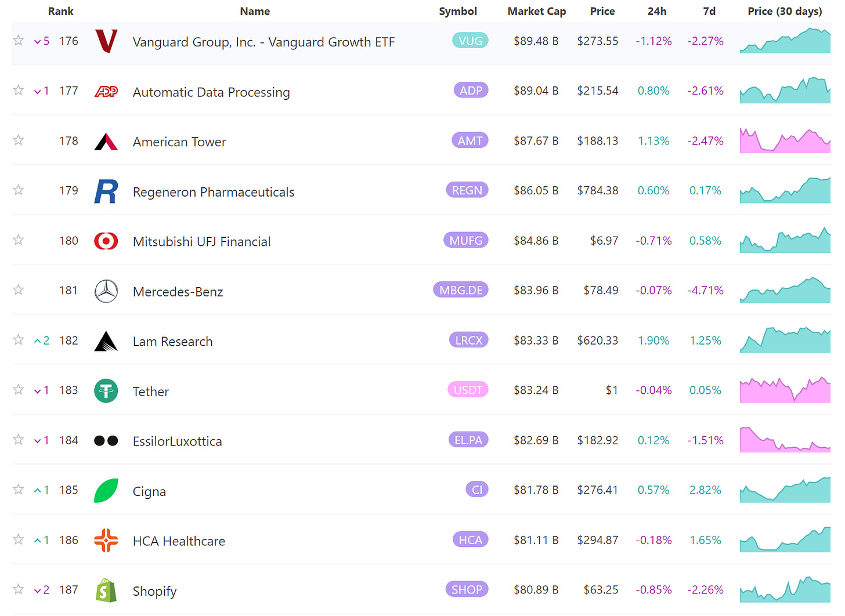845x616 pixels.
Task: Click the American Tower logo
Action: [x=106, y=142]
